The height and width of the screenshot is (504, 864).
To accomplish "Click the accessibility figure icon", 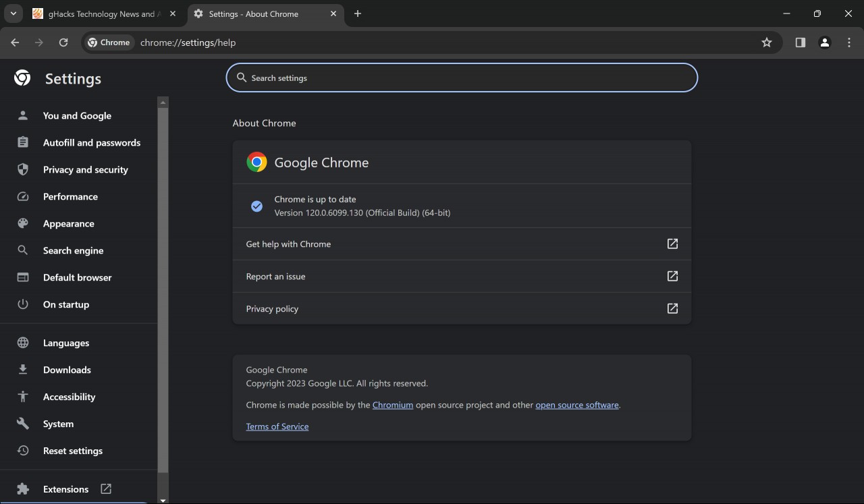I will click(23, 397).
